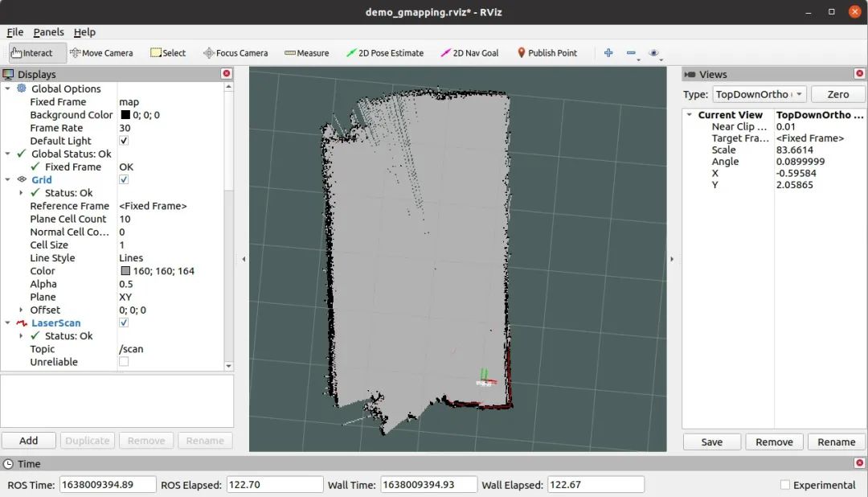
Task: Open the TopDownOrtho view Type dropdown
Action: click(x=759, y=94)
